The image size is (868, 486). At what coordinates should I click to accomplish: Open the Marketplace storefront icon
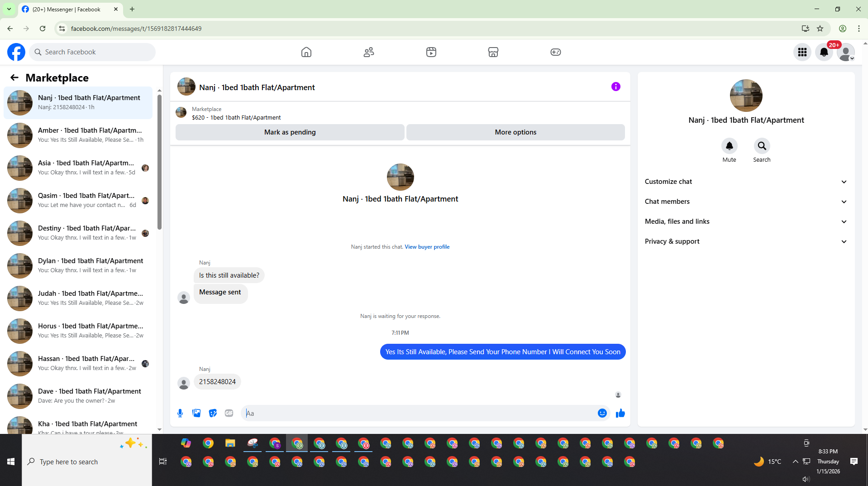[x=493, y=52]
